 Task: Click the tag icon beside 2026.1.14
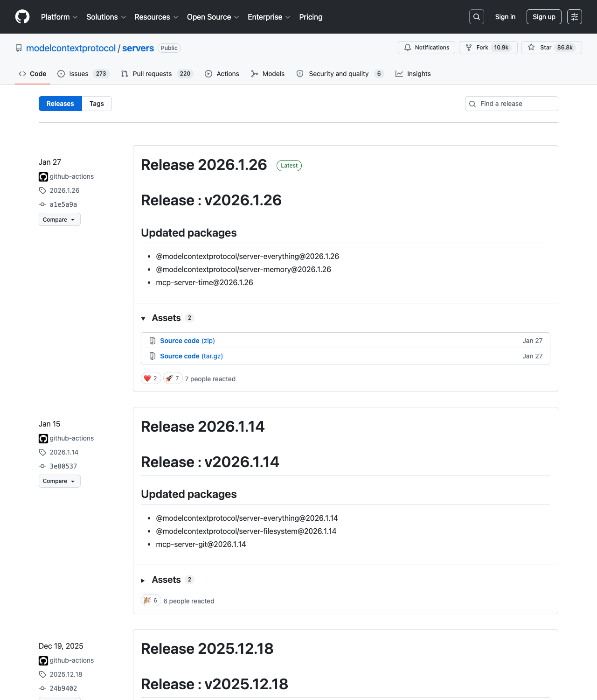coord(42,452)
